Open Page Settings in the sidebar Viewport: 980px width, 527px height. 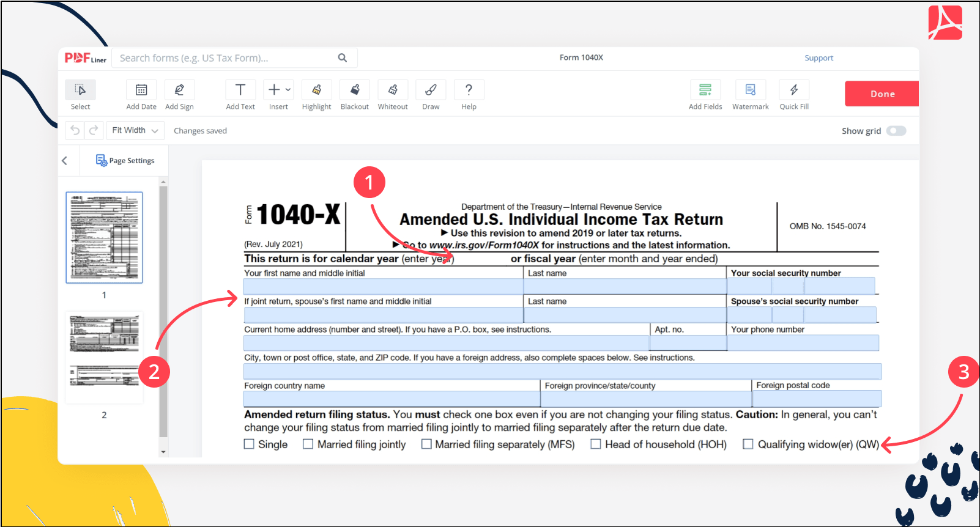coord(125,160)
